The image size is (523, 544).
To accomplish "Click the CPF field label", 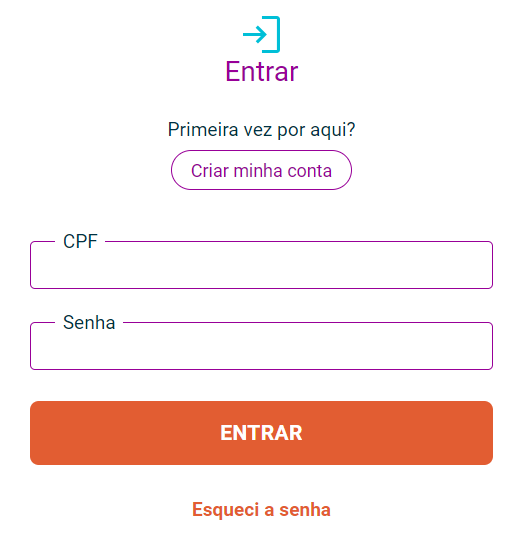I will 80,241.
